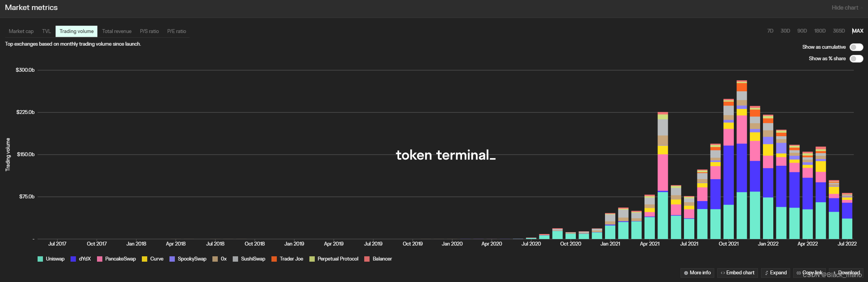
Task: Click the Market metrics heading
Action: pos(31,8)
